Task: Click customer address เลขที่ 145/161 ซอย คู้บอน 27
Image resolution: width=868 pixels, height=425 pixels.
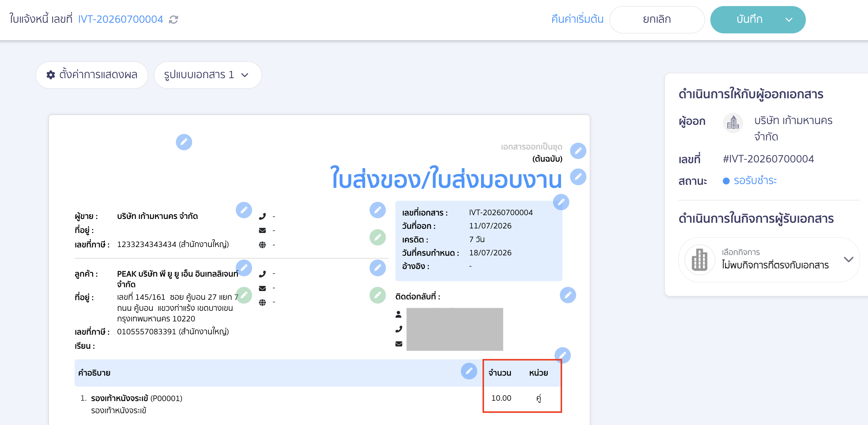Action: [x=177, y=308]
